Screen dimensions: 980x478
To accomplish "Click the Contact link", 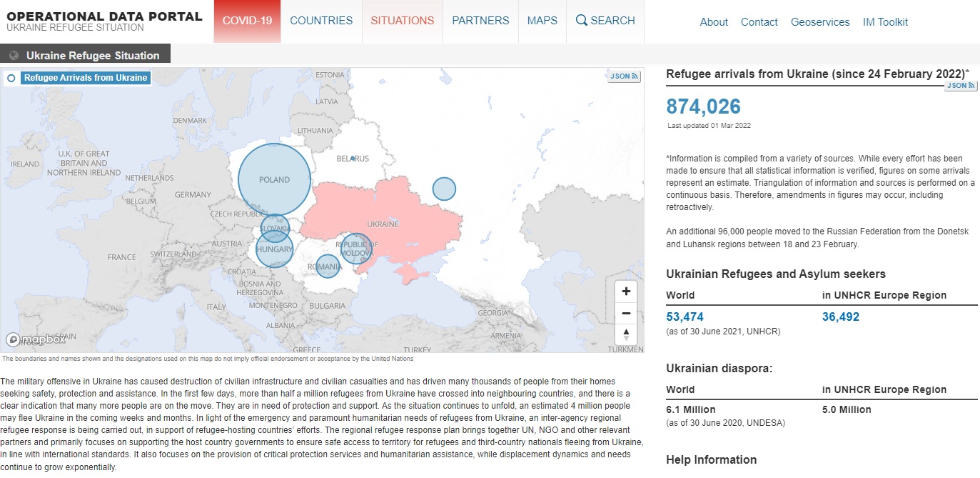I will [x=759, y=22].
